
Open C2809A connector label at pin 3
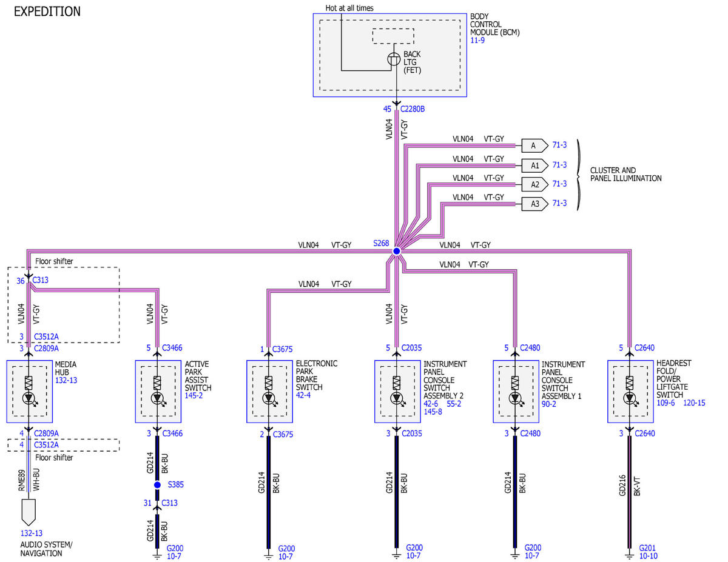click(47, 348)
